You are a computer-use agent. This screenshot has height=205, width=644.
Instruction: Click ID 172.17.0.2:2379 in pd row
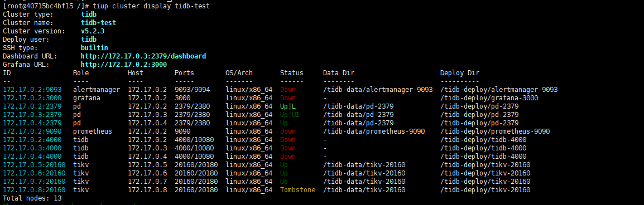tap(32, 106)
